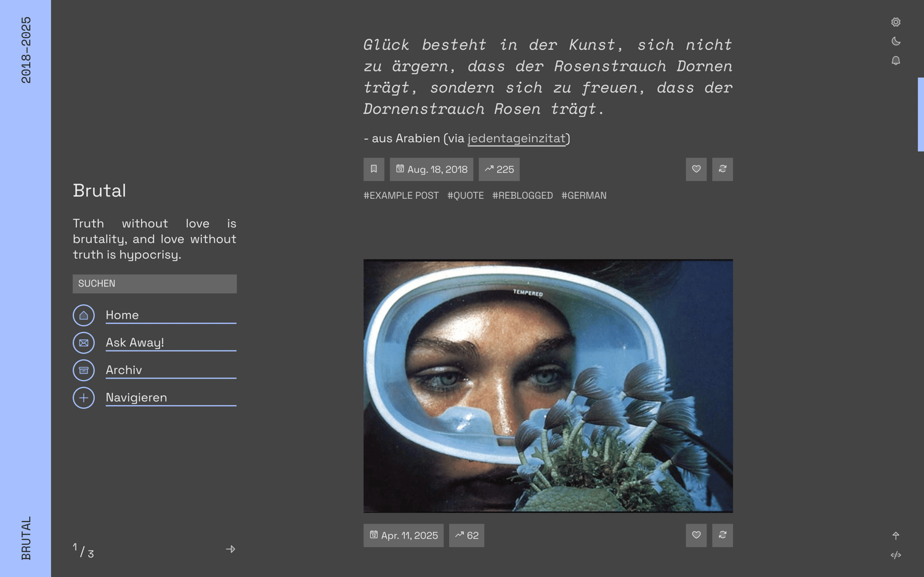Toggle dark mode moon icon
The height and width of the screenshot is (577, 924).
click(x=896, y=41)
